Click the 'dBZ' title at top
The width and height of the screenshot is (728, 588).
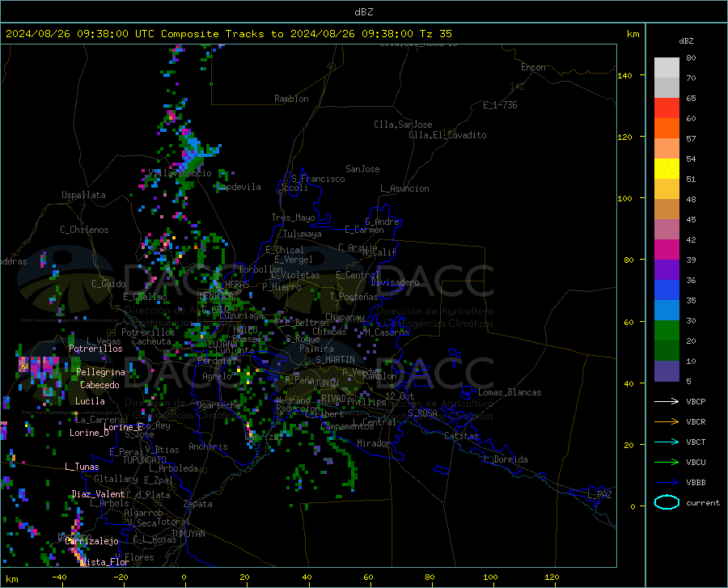(x=363, y=12)
